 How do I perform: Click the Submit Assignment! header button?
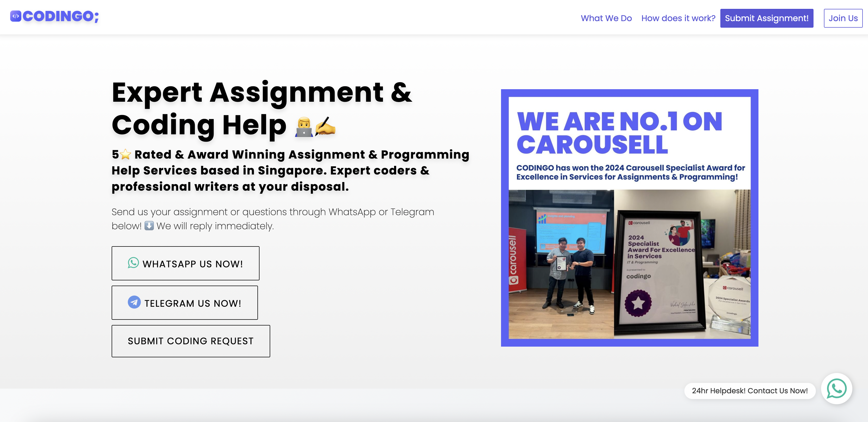[x=767, y=18]
